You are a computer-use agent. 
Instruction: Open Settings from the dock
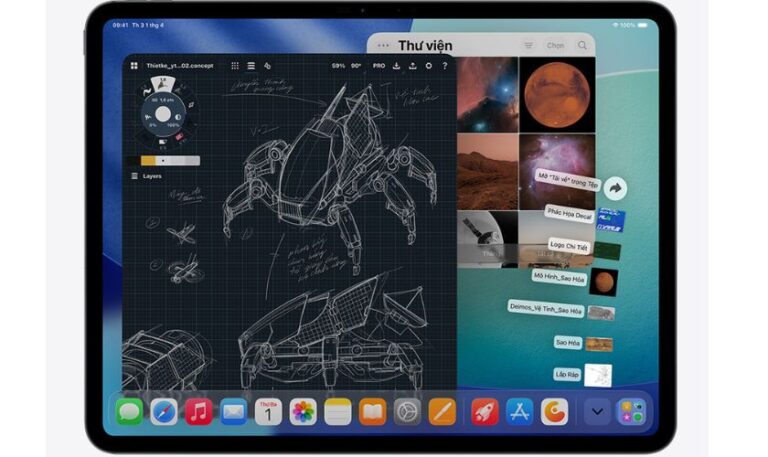(x=408, y=412)
